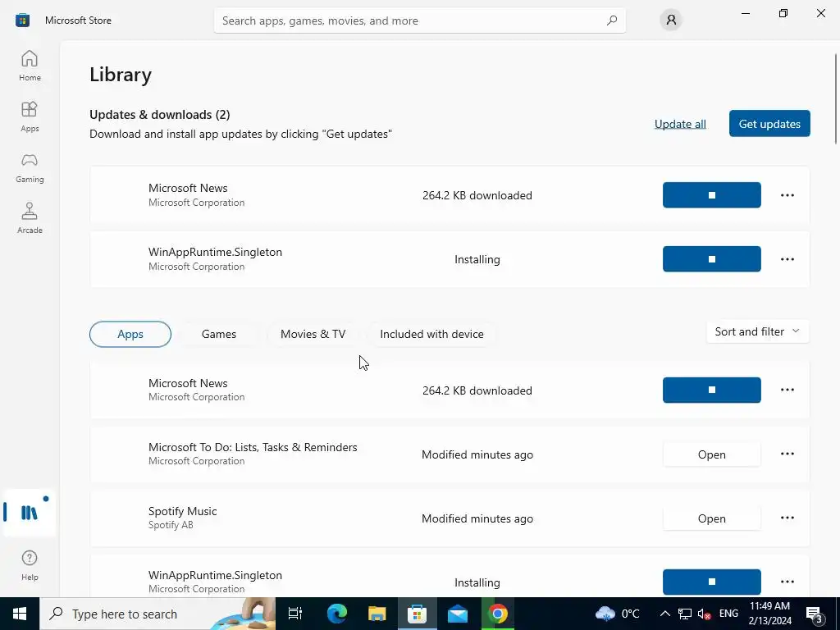
Task: Open more options for Spotify Music
Action: [x=787, y=518]
